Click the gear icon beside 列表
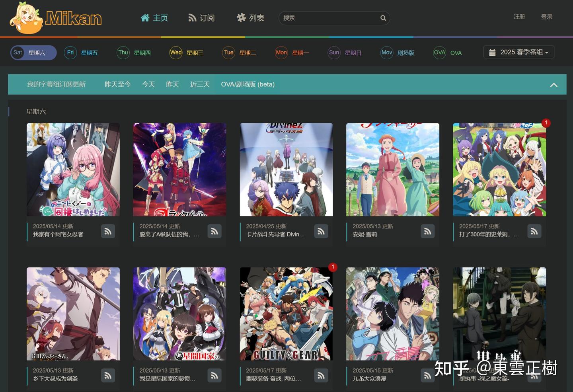Screen dimensions: 573x392 coord(241,18)
